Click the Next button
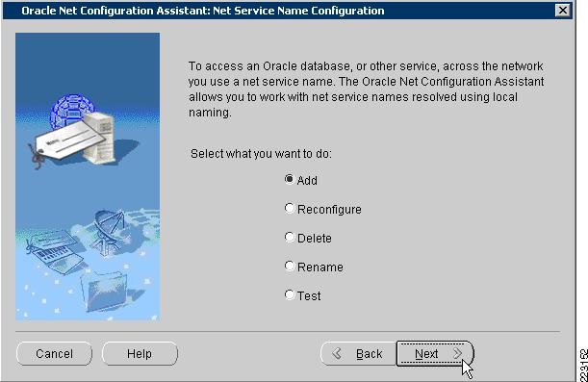 point(435,353)
